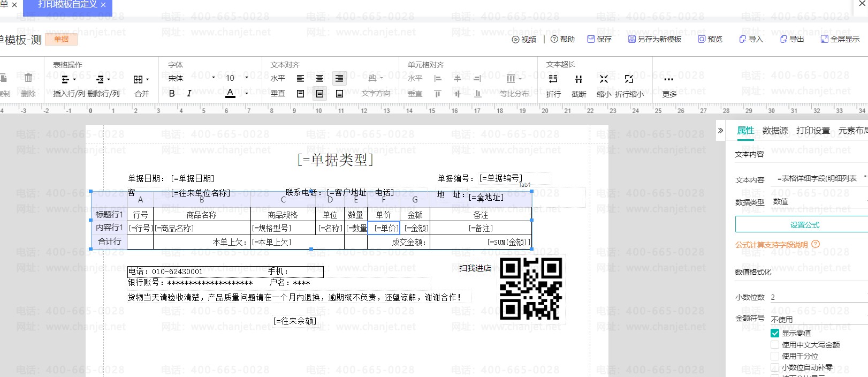Select the truncate (截断) option
The image size is (868, 377).
pyautogui.click(x=578, y=85)
